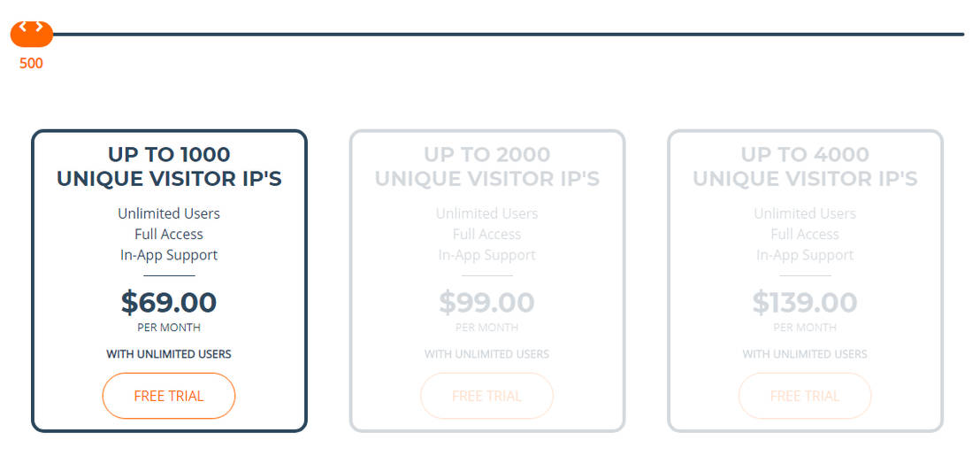Click With Unlimited Users label under $69.00
980x456 pixels.
tap(169, 354)
